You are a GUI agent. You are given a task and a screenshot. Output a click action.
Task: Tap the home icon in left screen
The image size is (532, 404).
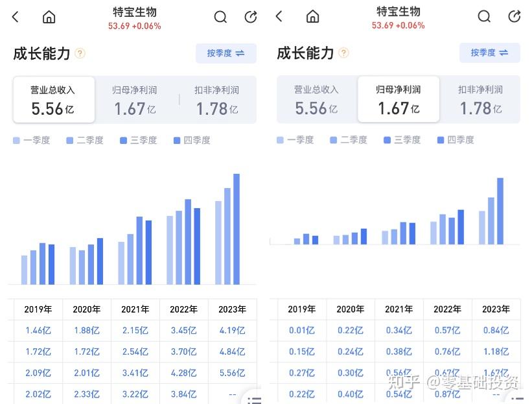(49, 17)
